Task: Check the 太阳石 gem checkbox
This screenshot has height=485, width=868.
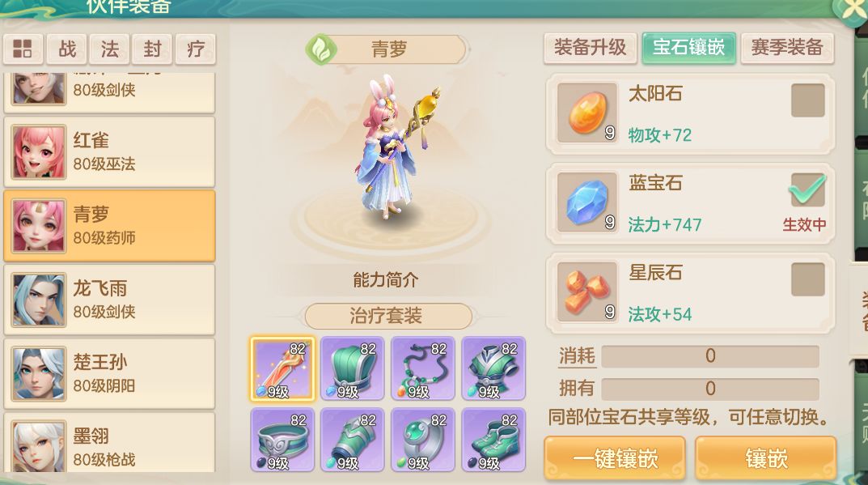Action: tap(807, 100)
